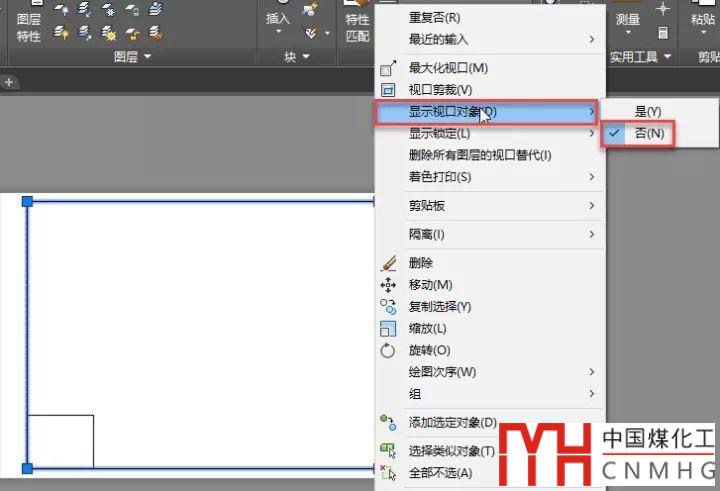Click the Create Block icon
720x491 pixels.
[x=310, y=9]
